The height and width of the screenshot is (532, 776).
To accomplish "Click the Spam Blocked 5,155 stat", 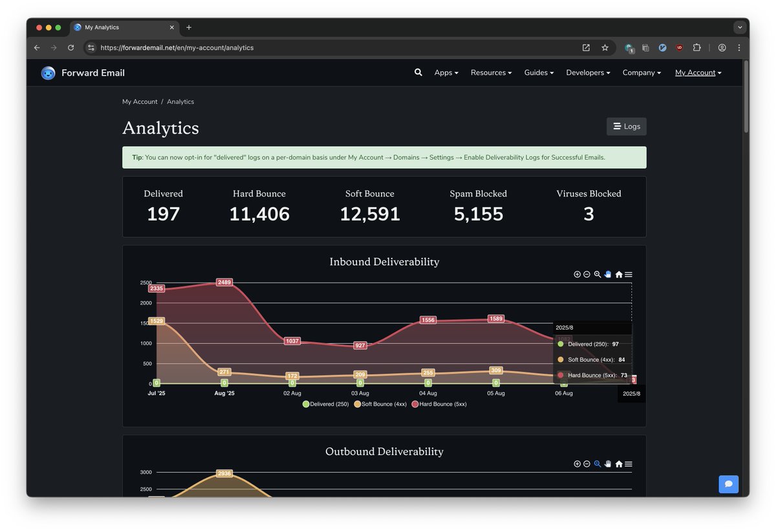I will (x=479, y=206).
